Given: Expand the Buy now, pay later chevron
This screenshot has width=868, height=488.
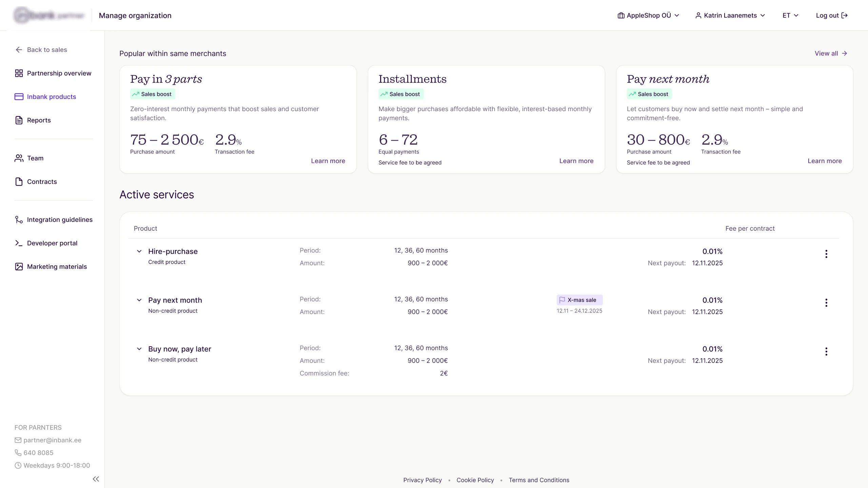Looking at the screenshot, I should pyautogui.click(x=139, y=349).
